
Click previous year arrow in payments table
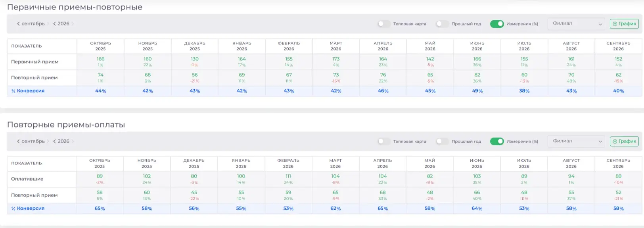point(54,141)
